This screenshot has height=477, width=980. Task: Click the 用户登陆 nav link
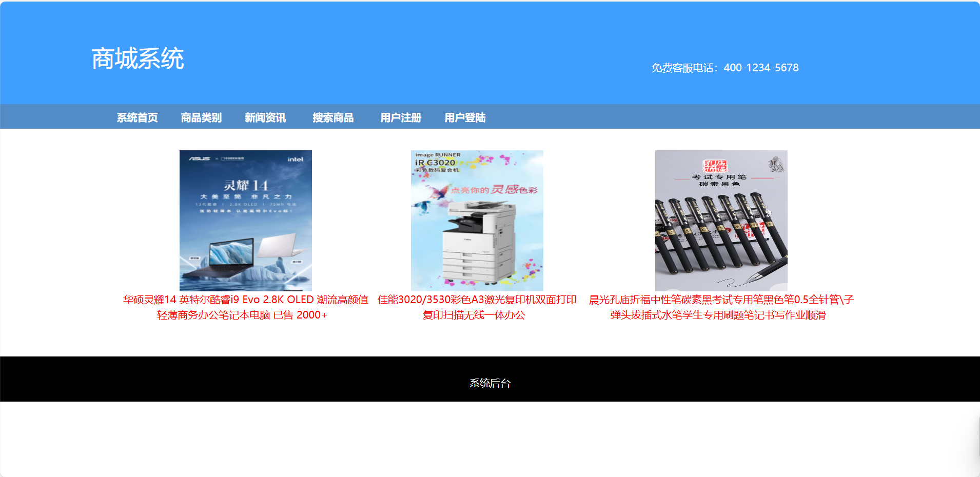465,117
